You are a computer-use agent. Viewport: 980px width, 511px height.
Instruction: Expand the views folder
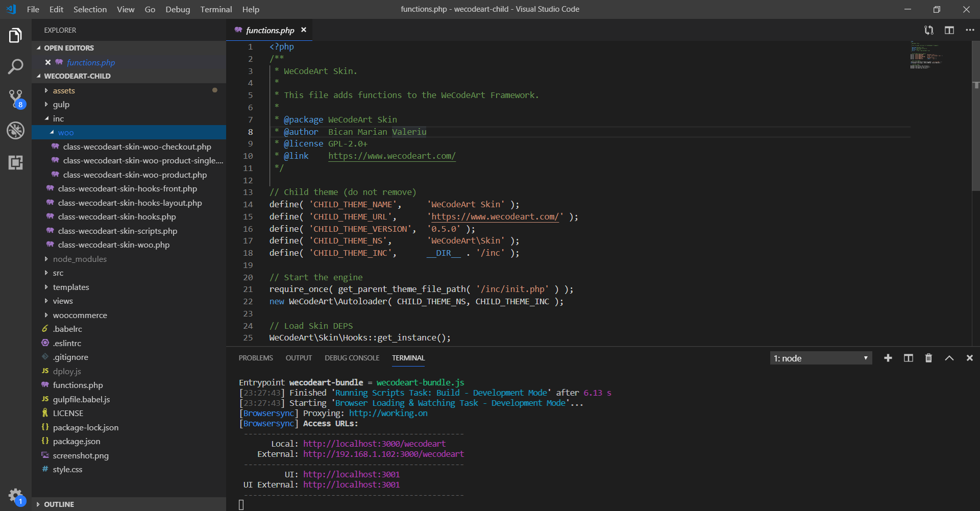[x=129, y=301]
